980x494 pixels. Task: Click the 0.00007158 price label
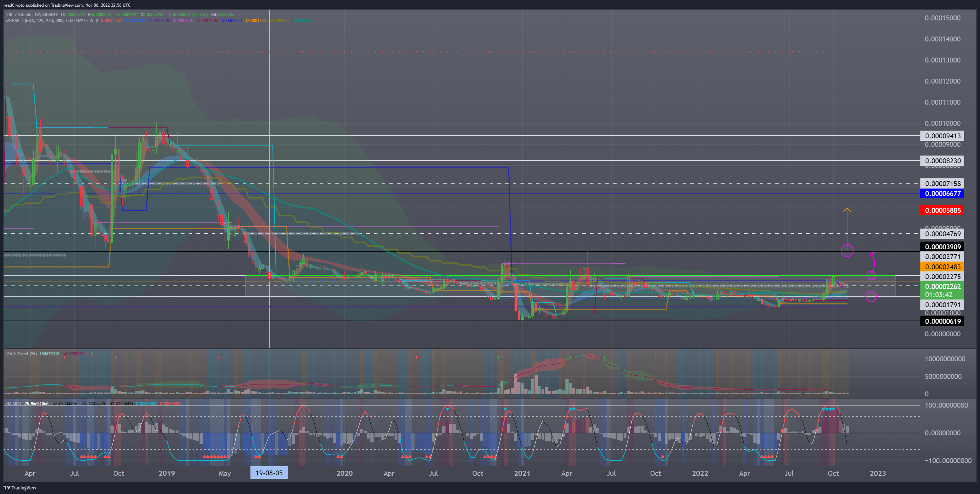coord(942,184)
